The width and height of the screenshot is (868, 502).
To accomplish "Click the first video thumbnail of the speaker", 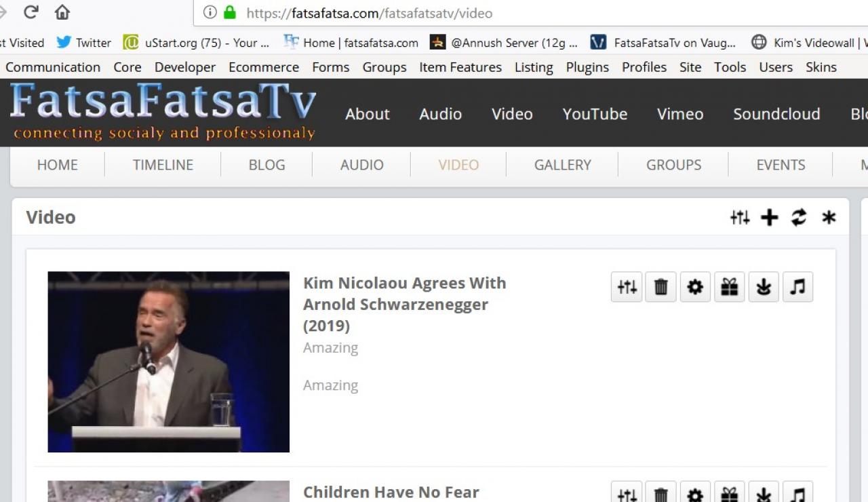I will click(168, 362).
